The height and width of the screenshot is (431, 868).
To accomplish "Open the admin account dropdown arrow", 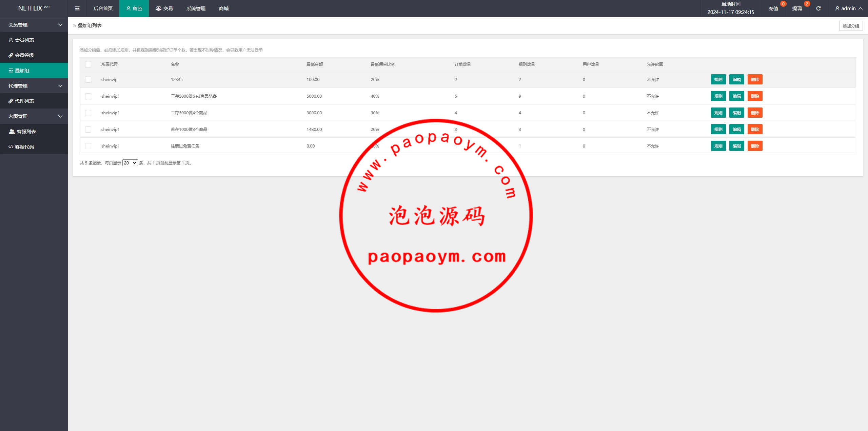I will (x=861, y=8).
